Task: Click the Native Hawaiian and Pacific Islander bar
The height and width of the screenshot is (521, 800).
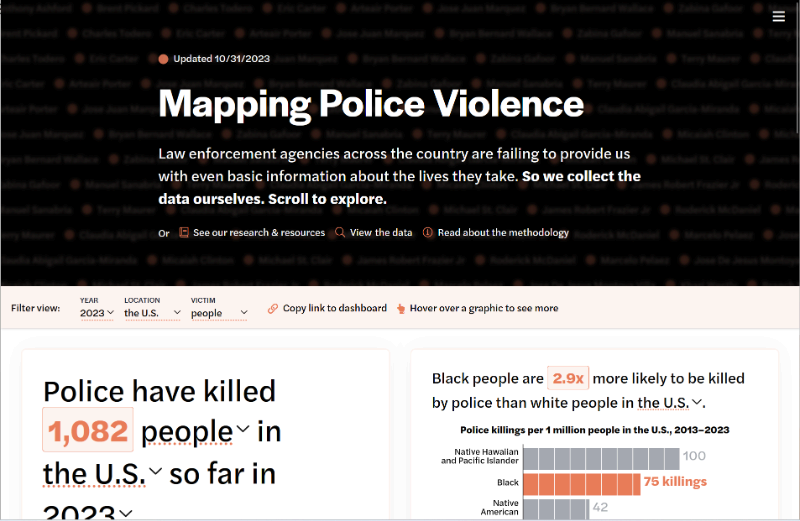Action: [600, 458]
